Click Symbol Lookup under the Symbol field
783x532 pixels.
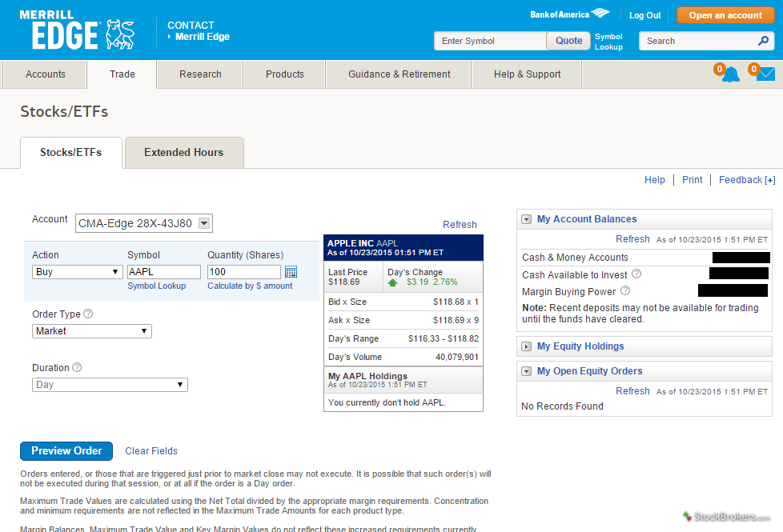tap(156, 286)
